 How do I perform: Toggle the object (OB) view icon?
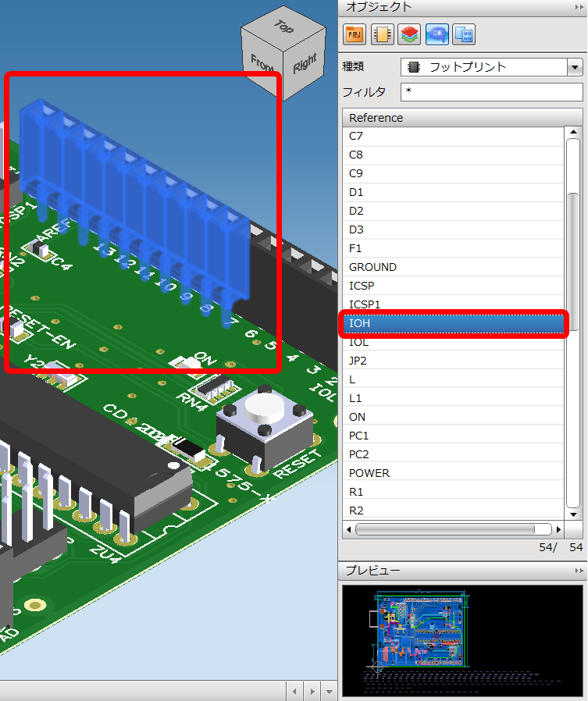437,34
